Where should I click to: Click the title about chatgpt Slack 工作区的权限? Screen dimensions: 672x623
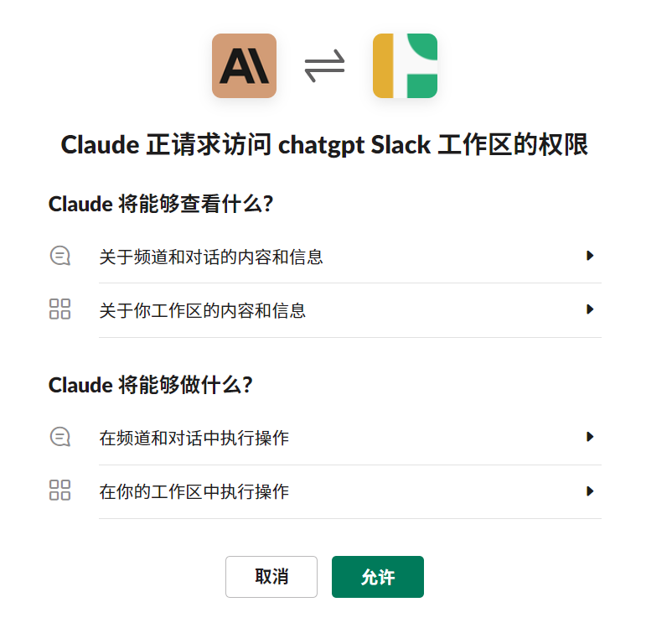click(x=324, y=144)
